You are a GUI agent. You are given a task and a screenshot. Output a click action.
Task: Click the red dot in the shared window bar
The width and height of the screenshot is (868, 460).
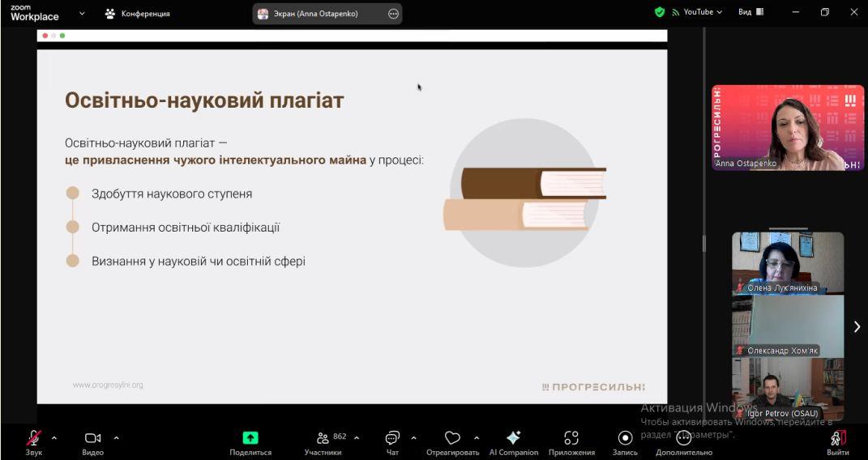(45, 36)
